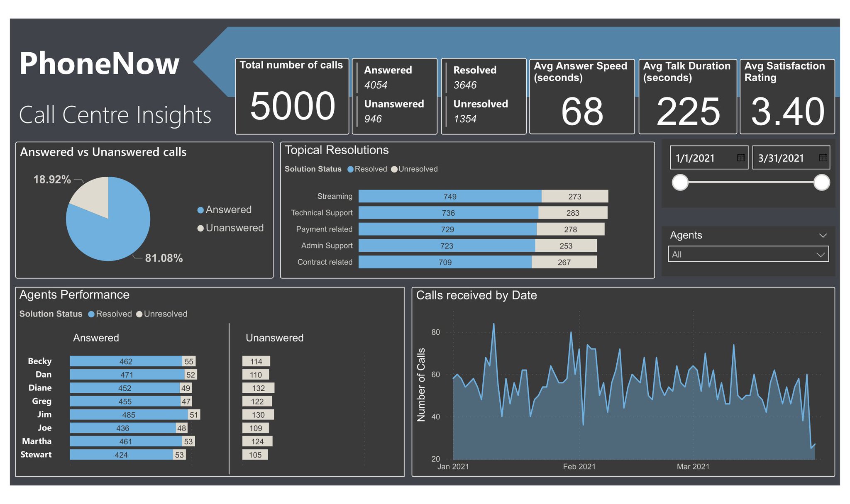Collapse the Agents slicer header chevron
850x504 pixels.
823,236
